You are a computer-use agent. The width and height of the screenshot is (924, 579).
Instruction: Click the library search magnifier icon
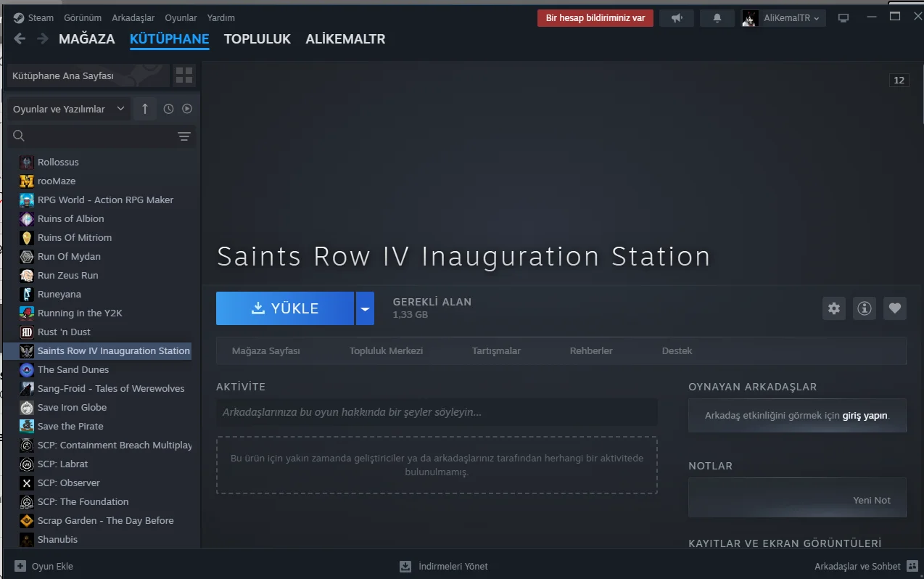(x=20, y=136)
